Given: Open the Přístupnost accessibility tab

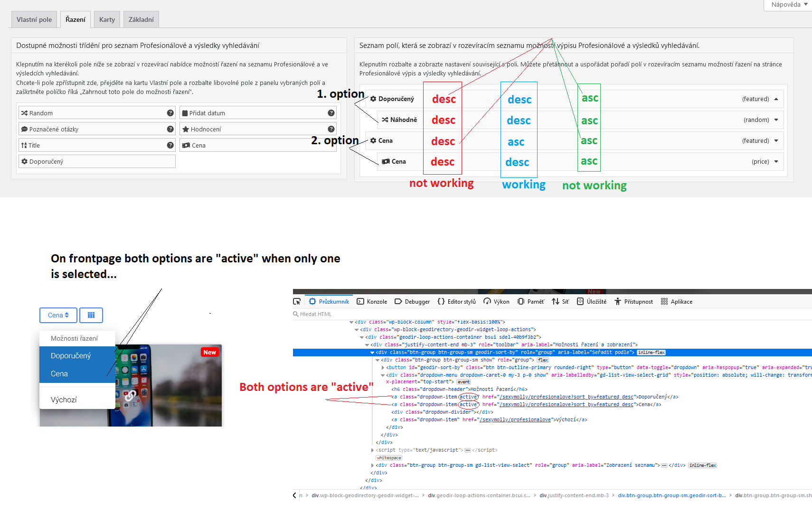Looking at the screenshot, I should pos(633,301).
